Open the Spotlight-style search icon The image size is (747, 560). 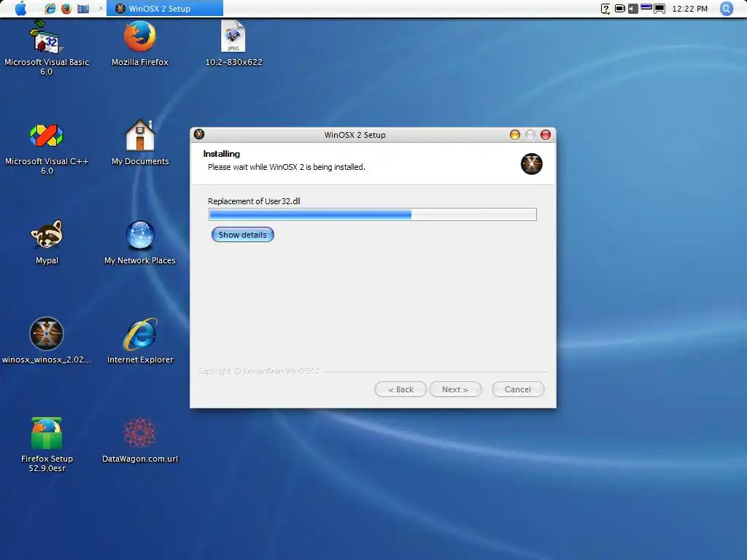[x=726, y=9]
